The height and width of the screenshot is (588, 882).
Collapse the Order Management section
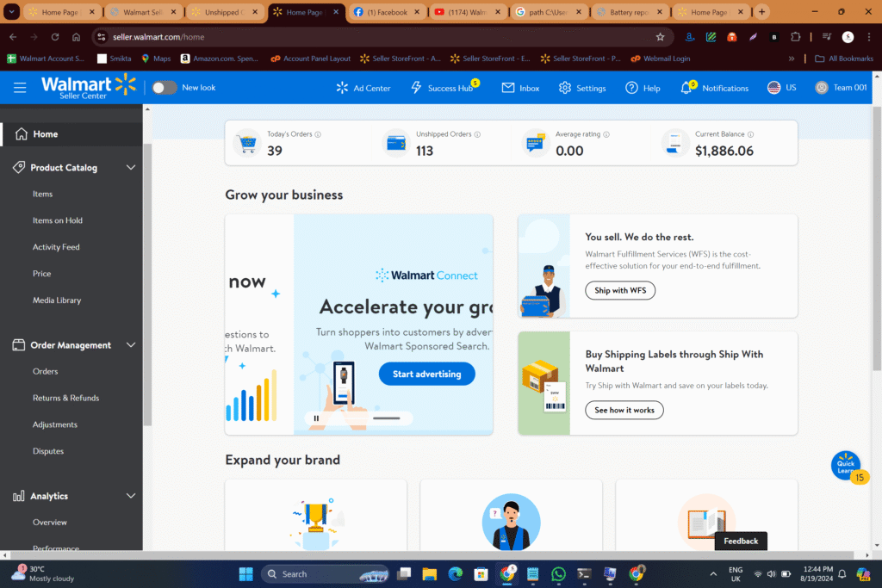(131, 345)
